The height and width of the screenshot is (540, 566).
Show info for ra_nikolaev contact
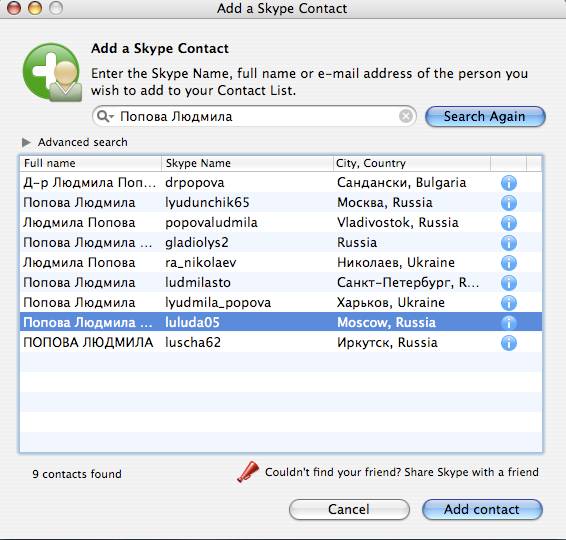tap(509, 263)
